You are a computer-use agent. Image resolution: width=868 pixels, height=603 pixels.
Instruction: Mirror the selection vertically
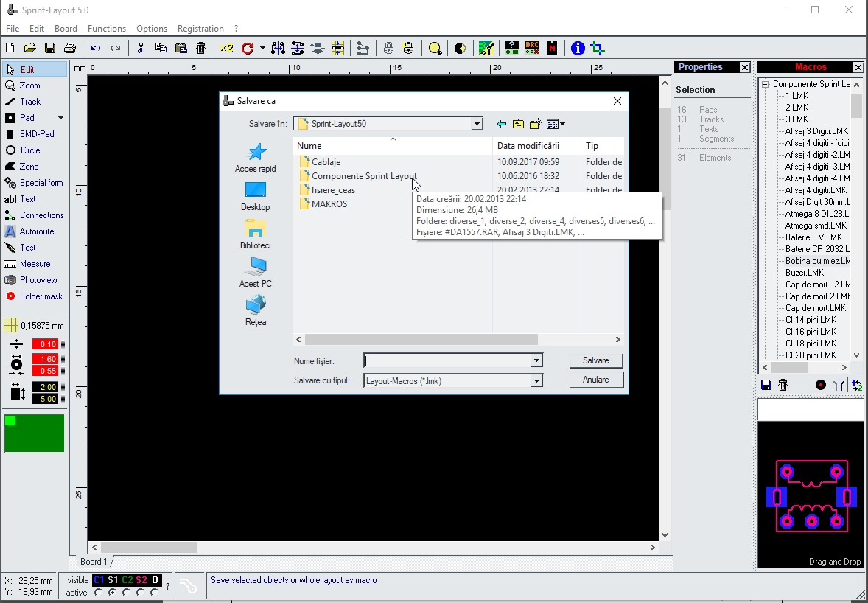pyautogui.click(x=298, y=48)
